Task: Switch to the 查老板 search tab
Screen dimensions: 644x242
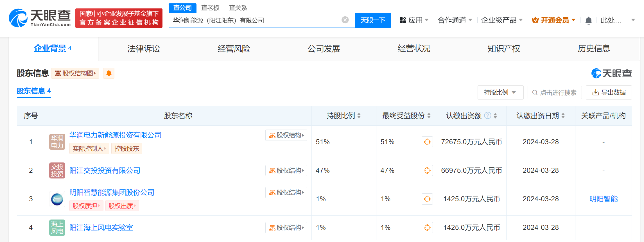Action: (x=210, y=8)
